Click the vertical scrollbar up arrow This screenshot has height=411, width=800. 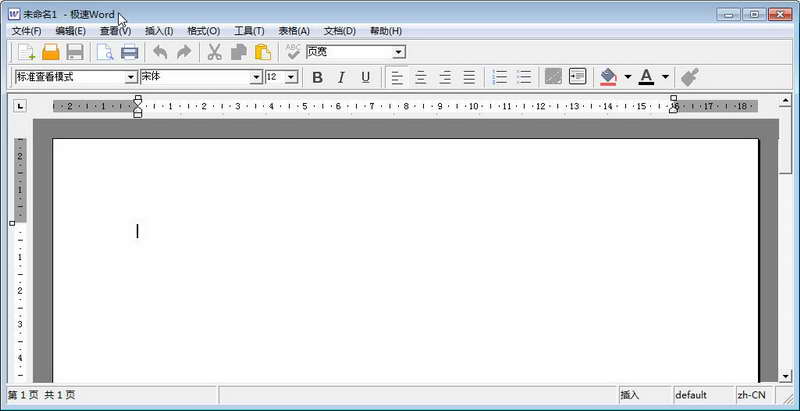click(786, 100)
